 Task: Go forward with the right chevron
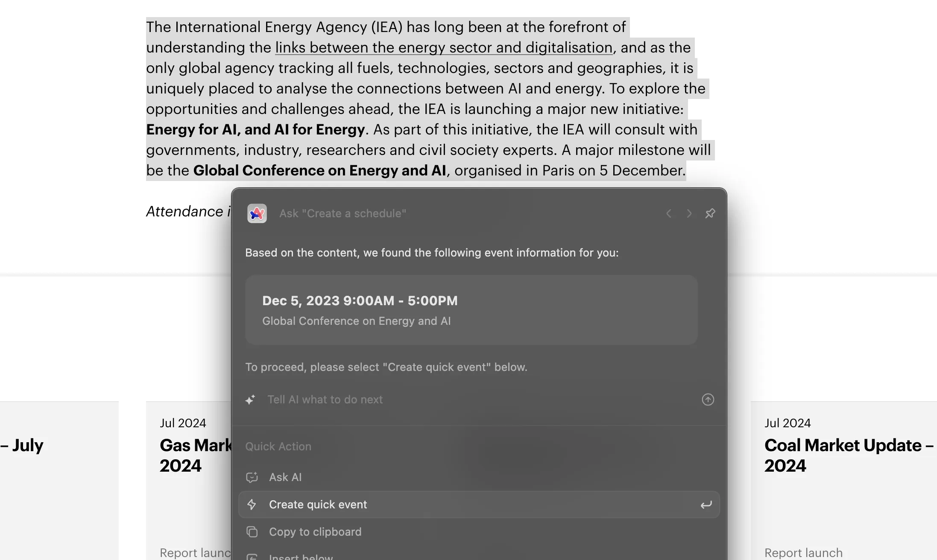(x=689, y=213)
